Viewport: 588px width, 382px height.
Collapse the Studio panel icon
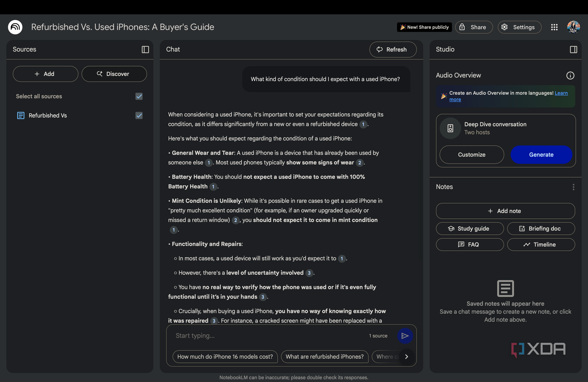[x=573, y=49]
